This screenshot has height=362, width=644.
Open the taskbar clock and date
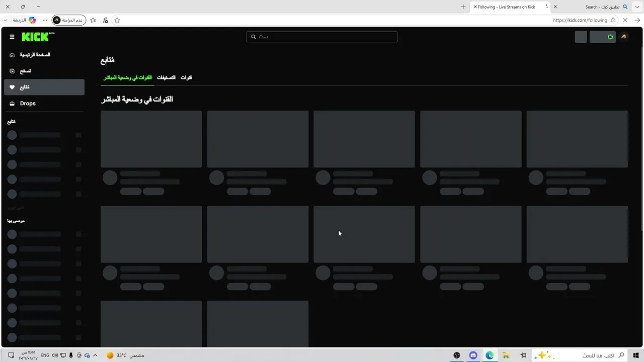click(28, 355)
